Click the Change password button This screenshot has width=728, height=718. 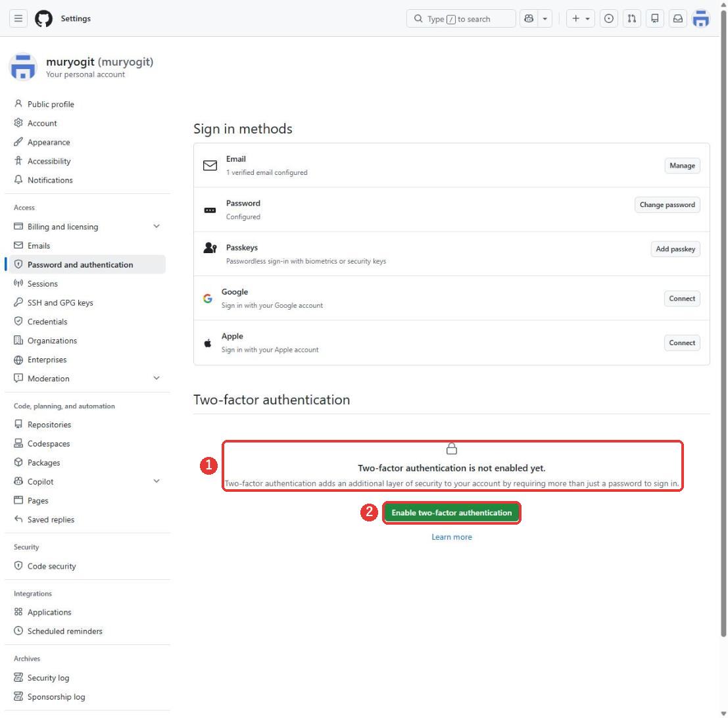point(667,204)
